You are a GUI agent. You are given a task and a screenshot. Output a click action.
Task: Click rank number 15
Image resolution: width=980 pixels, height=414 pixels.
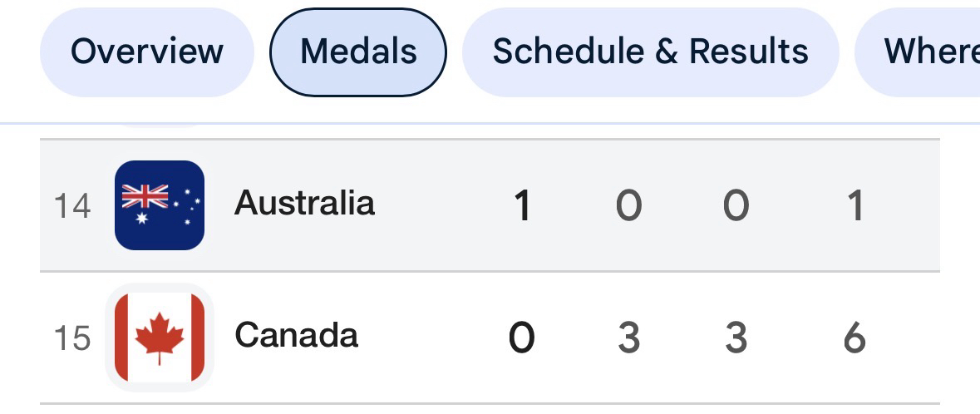click(71, 338)
